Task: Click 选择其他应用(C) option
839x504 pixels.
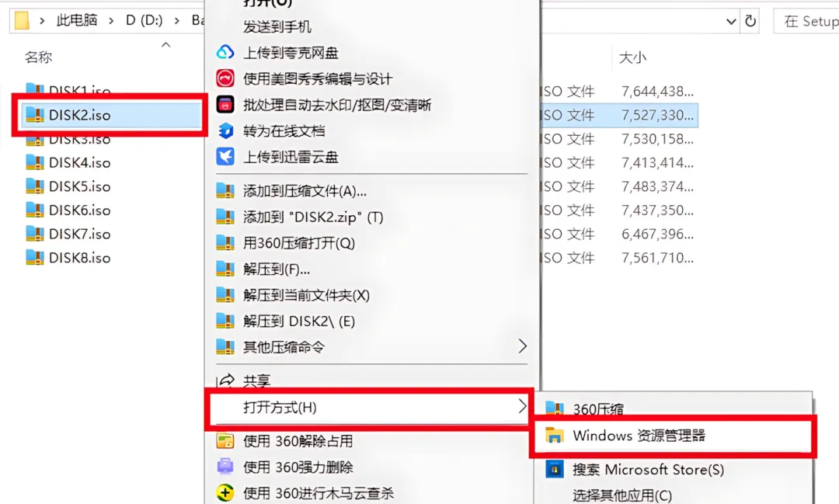Action: coord(621,495)
